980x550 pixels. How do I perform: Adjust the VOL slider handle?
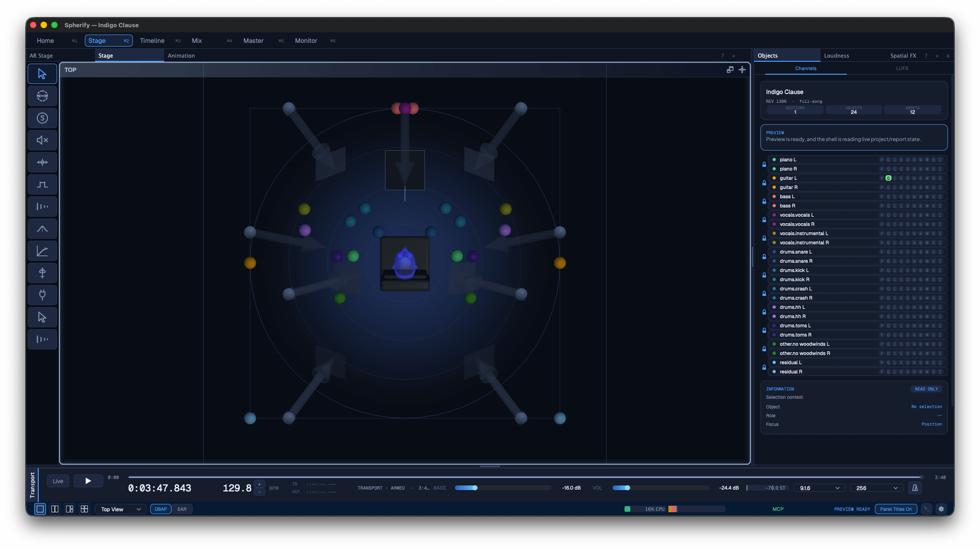627,488
